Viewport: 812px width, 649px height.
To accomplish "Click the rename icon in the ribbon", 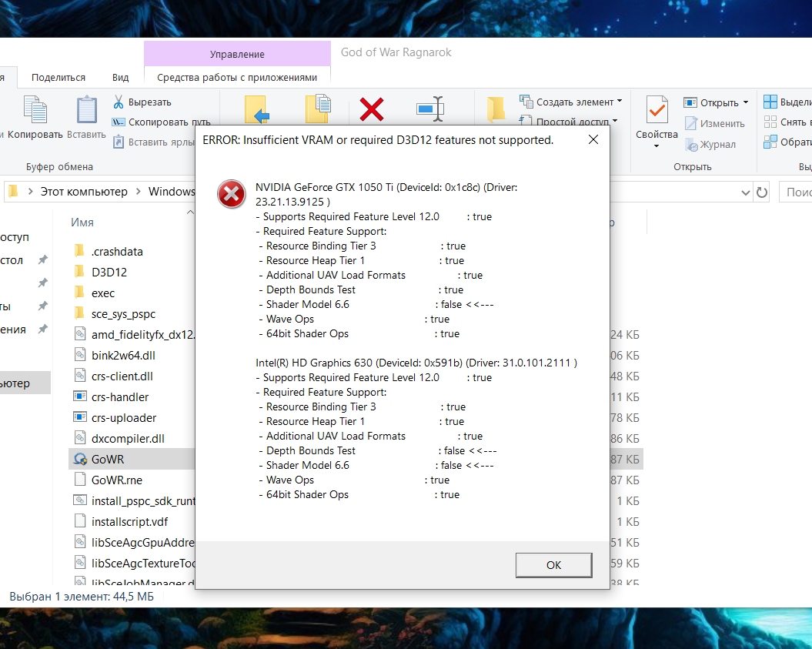I will (x=430, y=109).
